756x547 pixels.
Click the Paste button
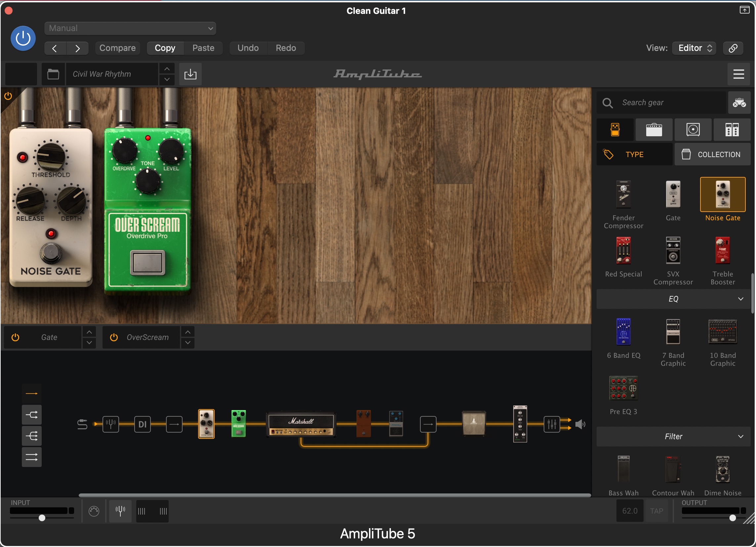(x=203, y=48)
